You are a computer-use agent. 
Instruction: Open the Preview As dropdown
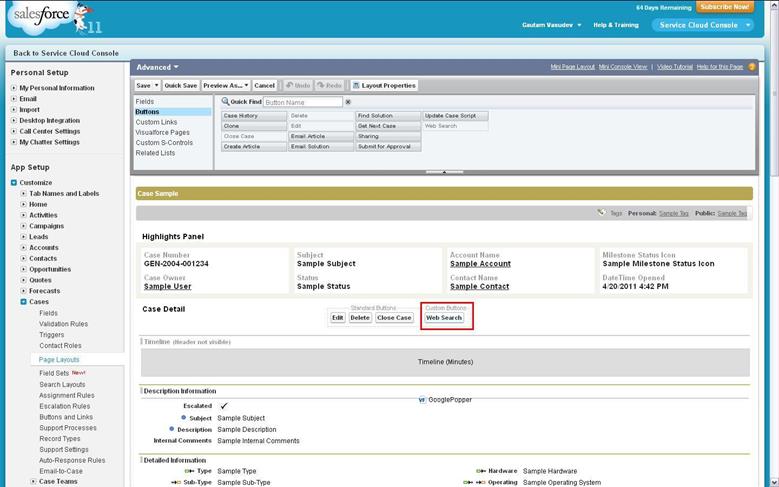pos(225,86)
